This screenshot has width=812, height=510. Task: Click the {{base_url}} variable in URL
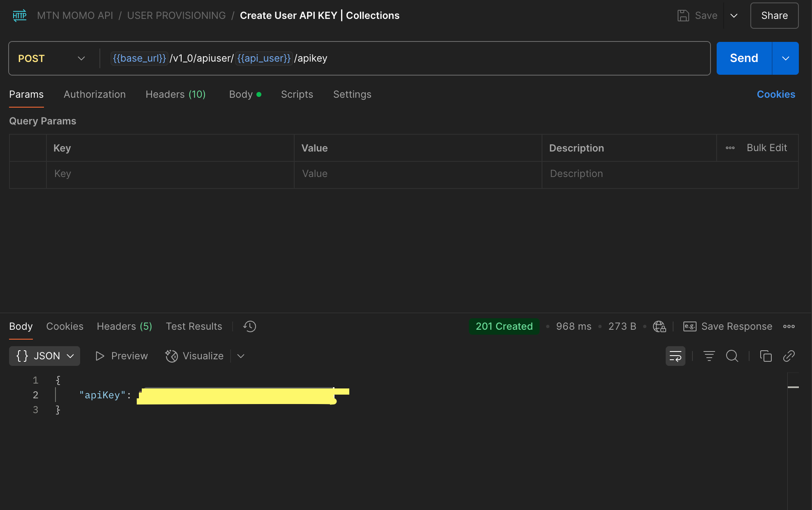coord(139,58)
